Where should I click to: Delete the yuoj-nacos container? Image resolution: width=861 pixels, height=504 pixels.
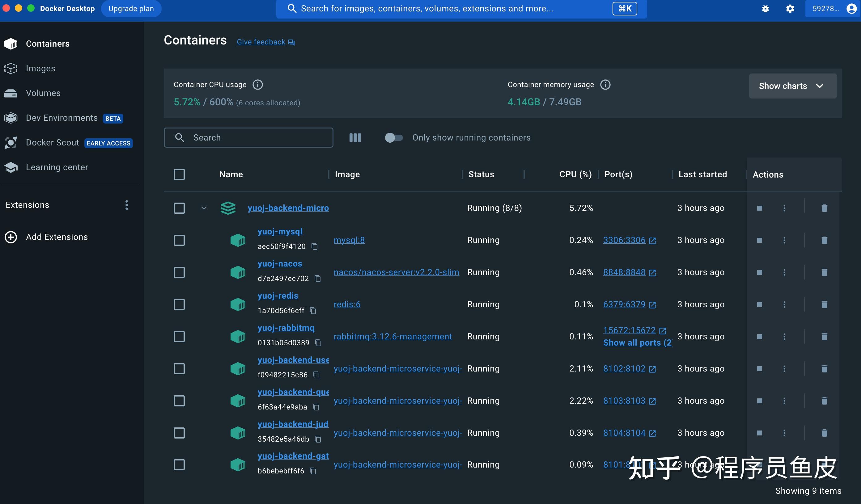[x=824, y=272]
